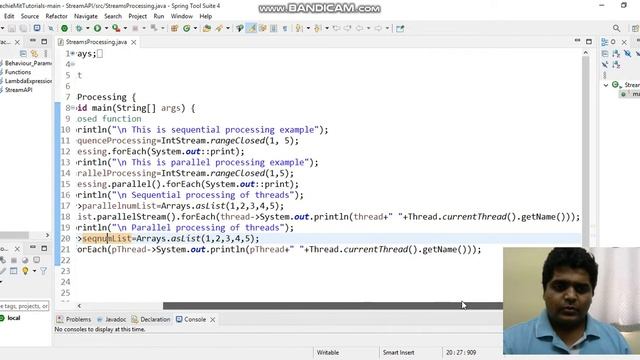Switch to the Problems tab
The image size is (640, 360).
tap(74, 320)
